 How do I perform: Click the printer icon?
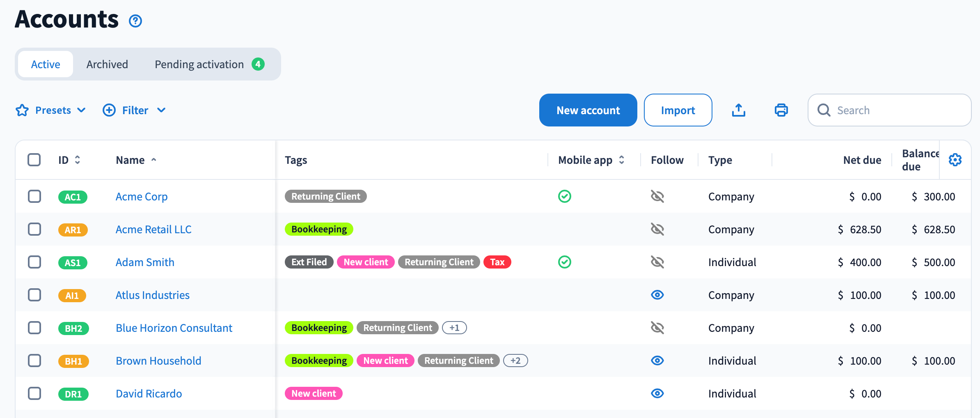coord(781,110)
